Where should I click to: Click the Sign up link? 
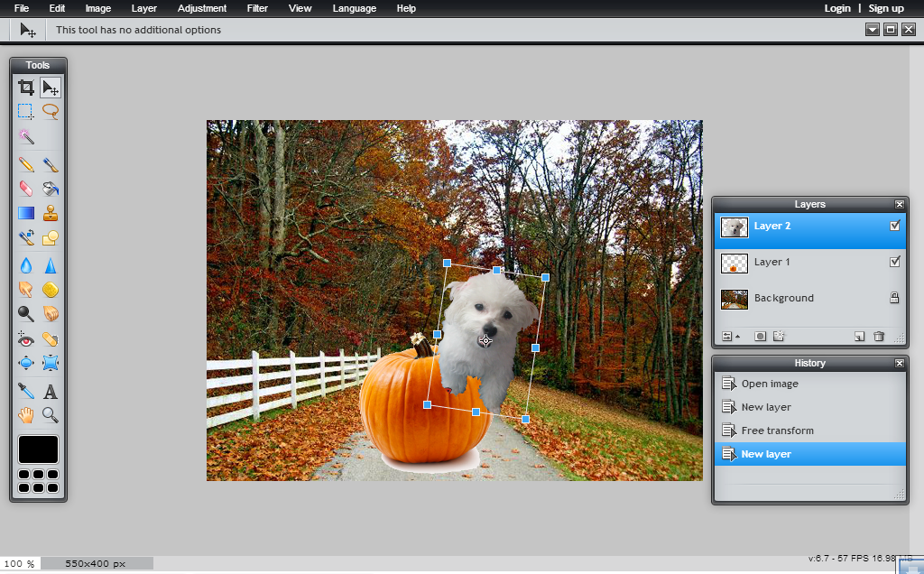(x=886, y=8)
